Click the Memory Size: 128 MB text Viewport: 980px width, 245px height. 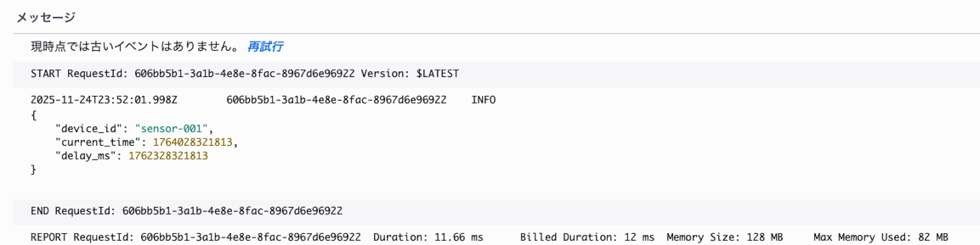coord(724,238)
